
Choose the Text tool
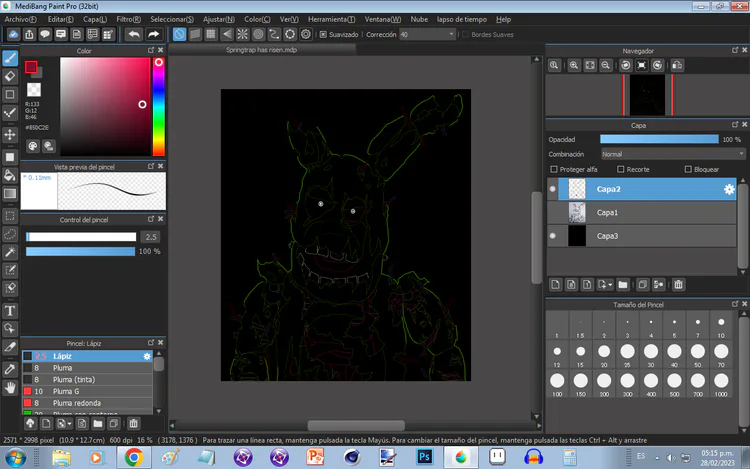click(x=10, y=310)
